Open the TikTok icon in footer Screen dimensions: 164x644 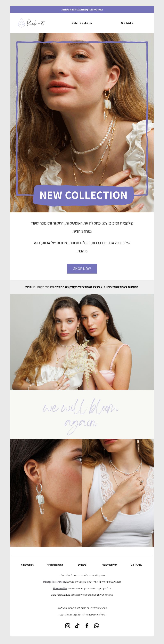[77, 626]
